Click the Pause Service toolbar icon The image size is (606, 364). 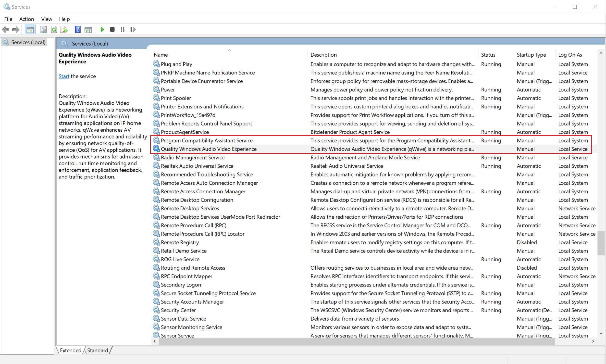coord(122,30)
